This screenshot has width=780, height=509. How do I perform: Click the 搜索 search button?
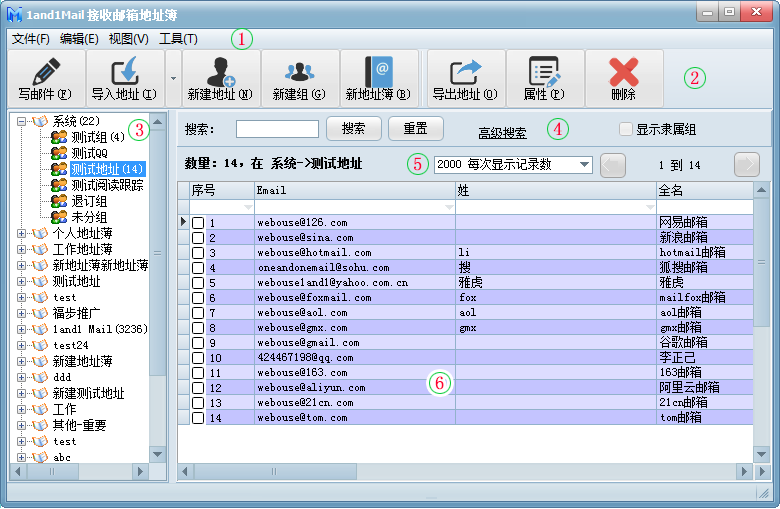pyautogui.click(x=354, y=129)
